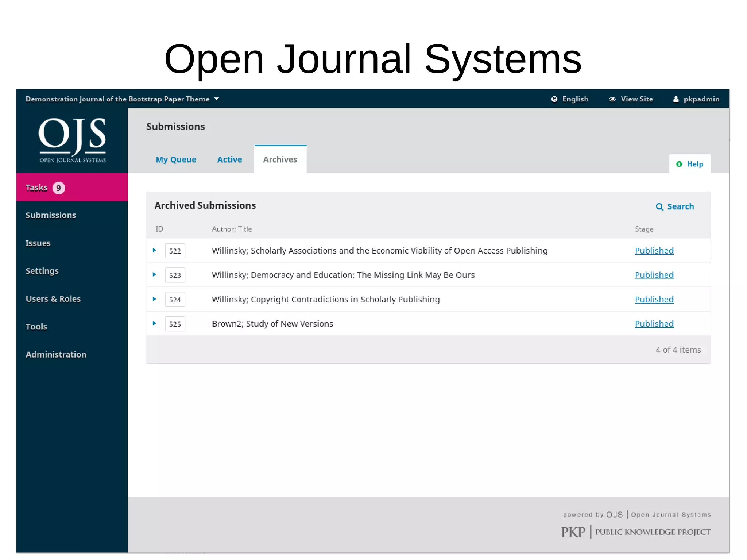Open Users & Roles sidebar item
747x560 pixels.
(53, 299)
